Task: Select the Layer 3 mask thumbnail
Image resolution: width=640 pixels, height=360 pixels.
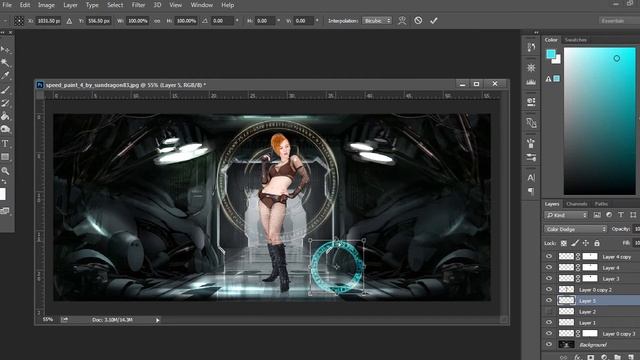Action: tap(590, 278)
